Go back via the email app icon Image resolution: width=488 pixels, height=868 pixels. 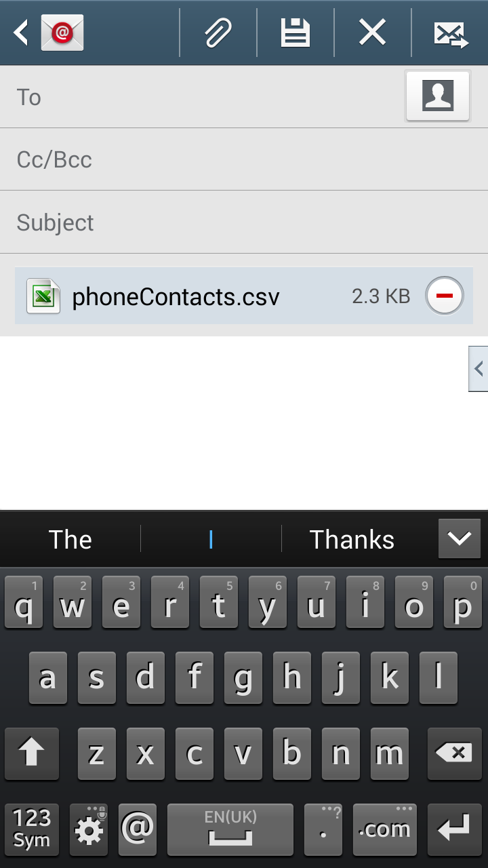click(x=49, y=33)
